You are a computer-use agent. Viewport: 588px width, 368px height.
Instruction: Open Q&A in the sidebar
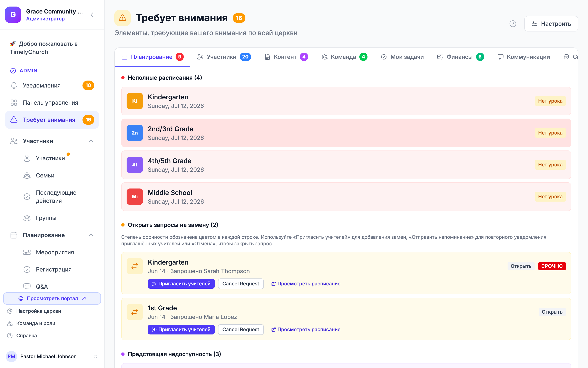tap(42, 286)
